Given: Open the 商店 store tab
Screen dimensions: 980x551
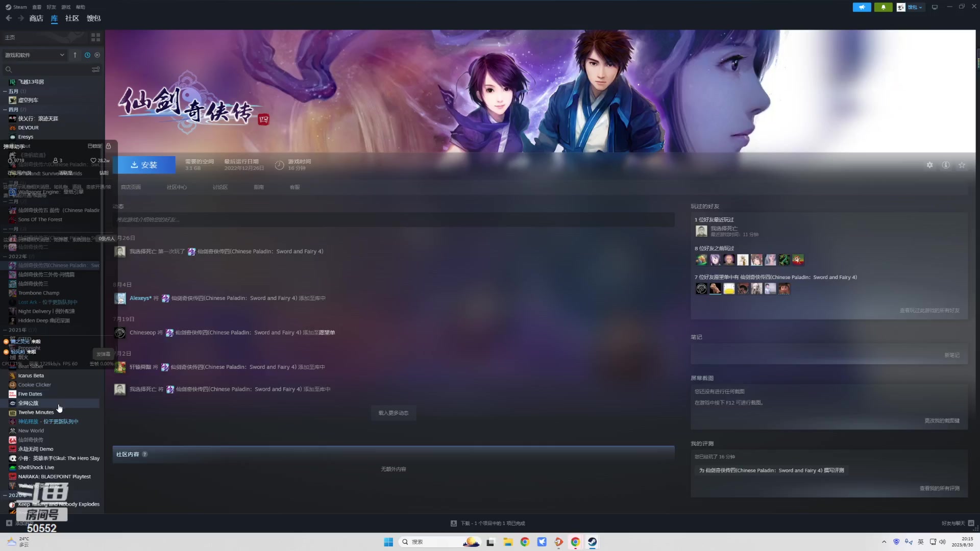Looking at the screenshot, I should pos(36,18).
